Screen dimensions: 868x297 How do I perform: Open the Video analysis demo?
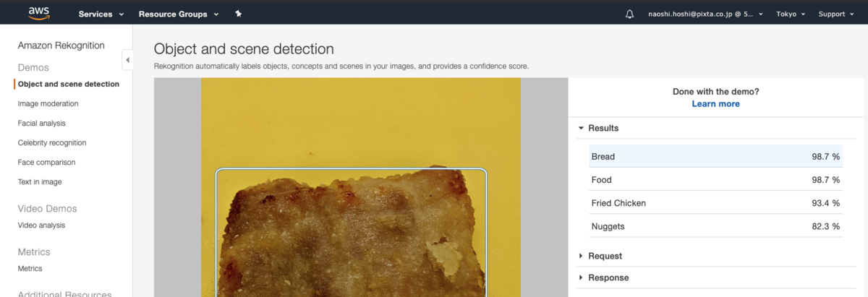pyautogui.click(x=41, y=225)
